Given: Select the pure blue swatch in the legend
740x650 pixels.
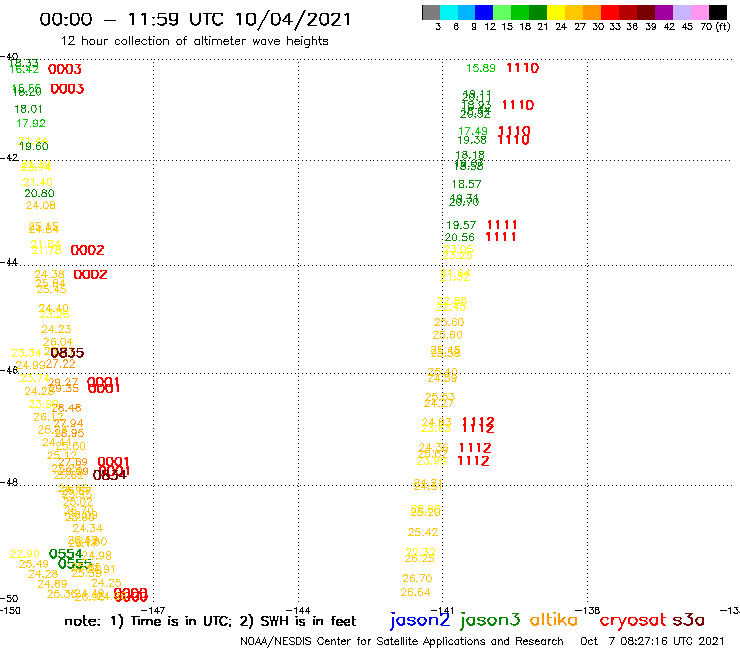Looking at the screenshot, I should pos(484,12).
